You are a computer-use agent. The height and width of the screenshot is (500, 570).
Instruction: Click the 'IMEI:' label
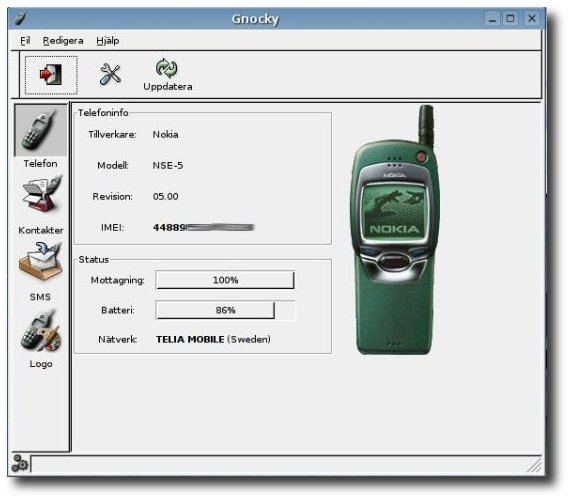pos(112,228)
